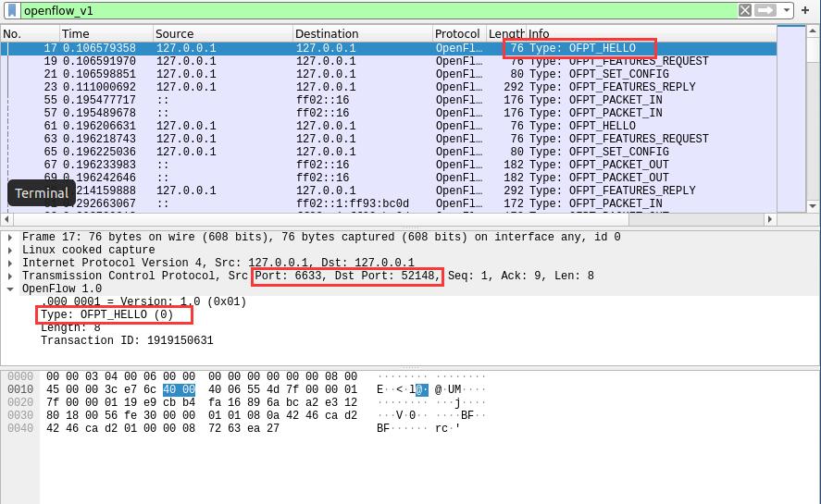
Task: Click Transaction ID: 1919150631 field
Action: point(127,340)
